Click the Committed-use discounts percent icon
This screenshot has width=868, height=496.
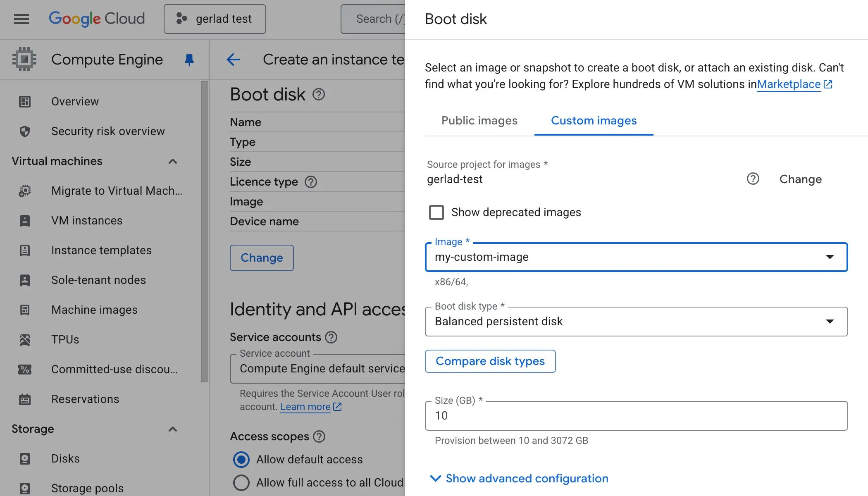(25, 370)
